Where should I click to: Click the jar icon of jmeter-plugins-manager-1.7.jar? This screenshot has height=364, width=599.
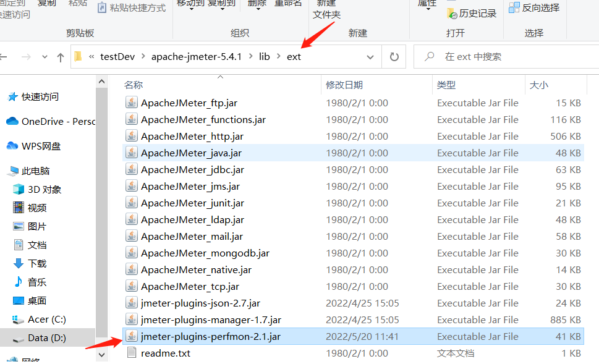click(132, 320)
